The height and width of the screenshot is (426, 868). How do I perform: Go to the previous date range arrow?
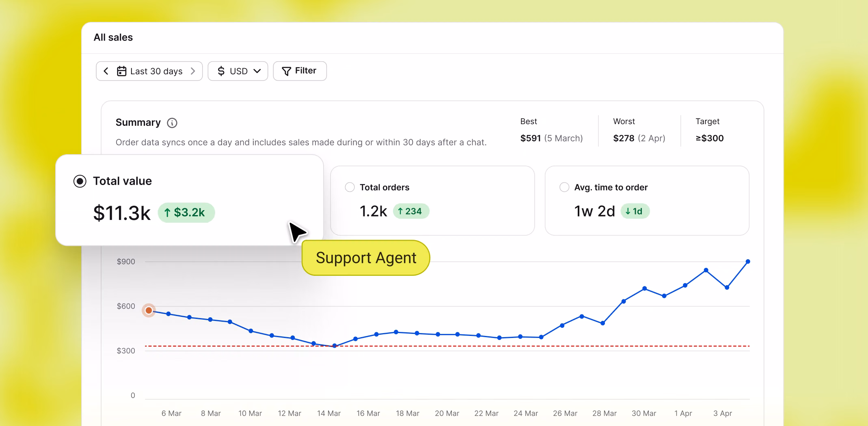pos(106,71)
